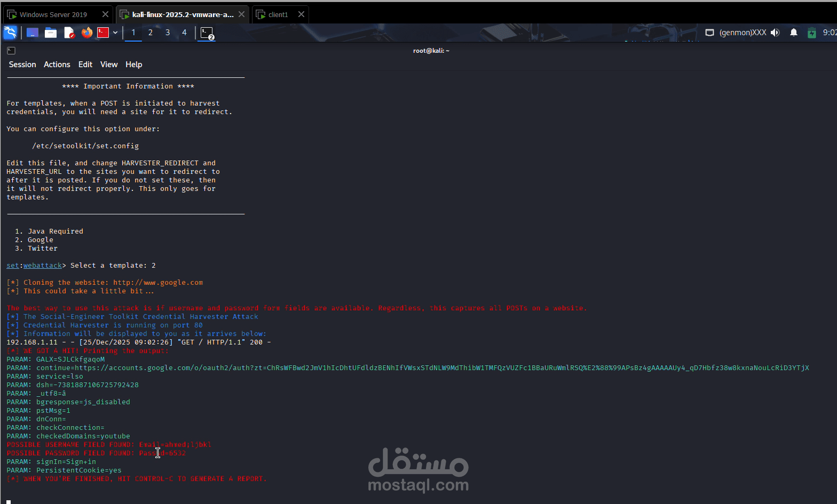837x504 pixels.
Task: Click the underlined "set" prompt link
Action: 13,266
